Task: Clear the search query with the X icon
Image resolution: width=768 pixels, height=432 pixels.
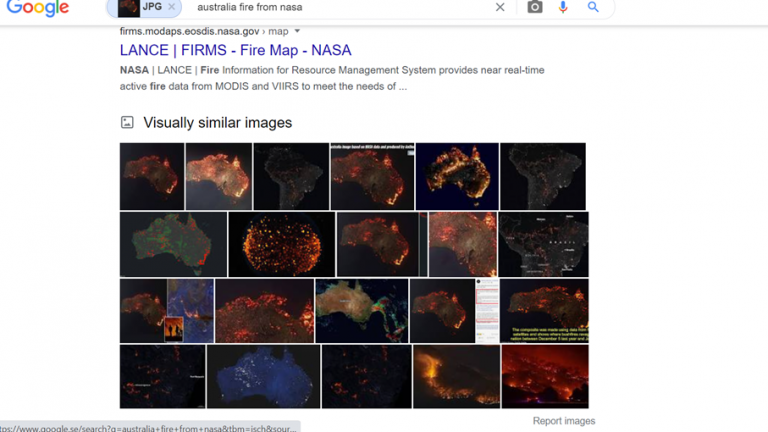Action: [x=500, y=7]
